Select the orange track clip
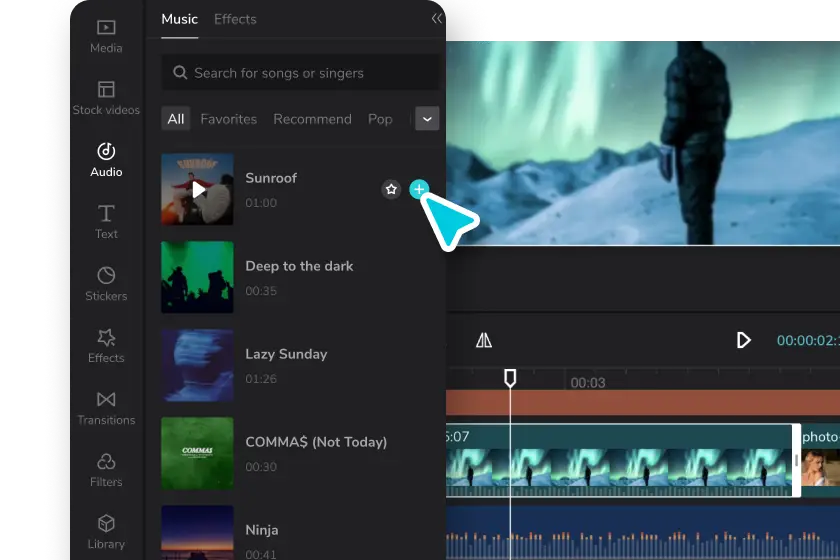The height and width of the screenshot is (560, 840). [x=643, y=402]
